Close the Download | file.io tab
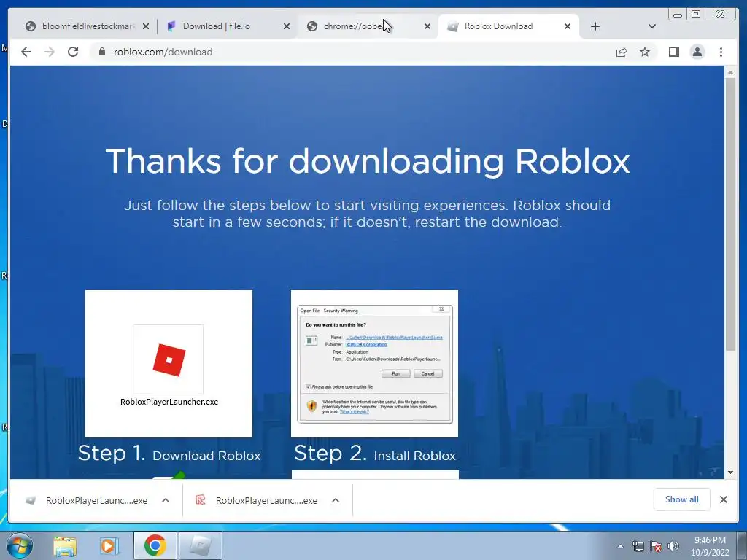 (x=286, y=26)
